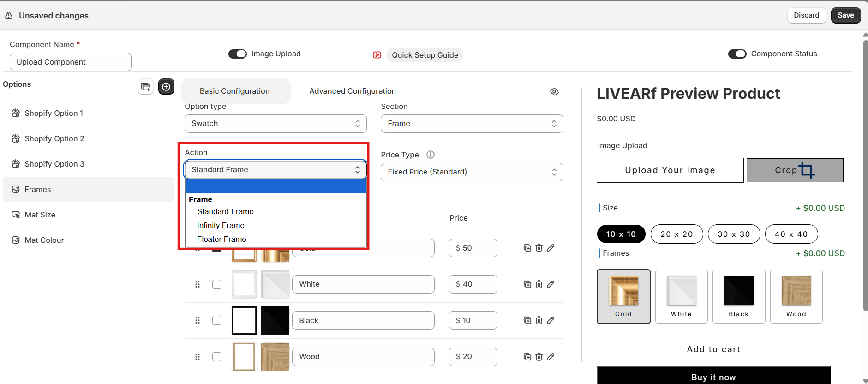This screenshot has height=384, width=868.
Task: Click the preview eye icon
Action: pyautogui.click(x=554, y=91)
